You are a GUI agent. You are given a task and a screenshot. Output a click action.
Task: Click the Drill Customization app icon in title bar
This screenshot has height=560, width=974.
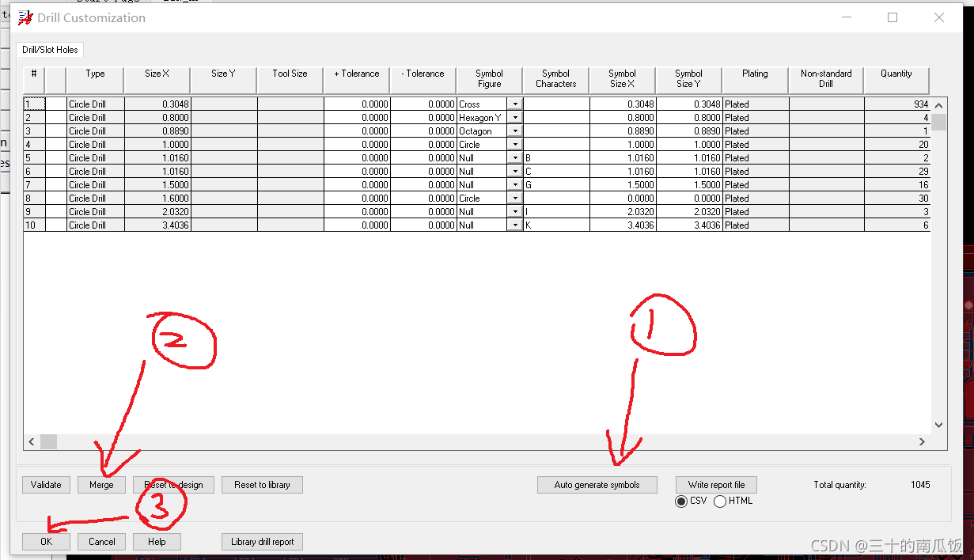click(x=25, y=17)
